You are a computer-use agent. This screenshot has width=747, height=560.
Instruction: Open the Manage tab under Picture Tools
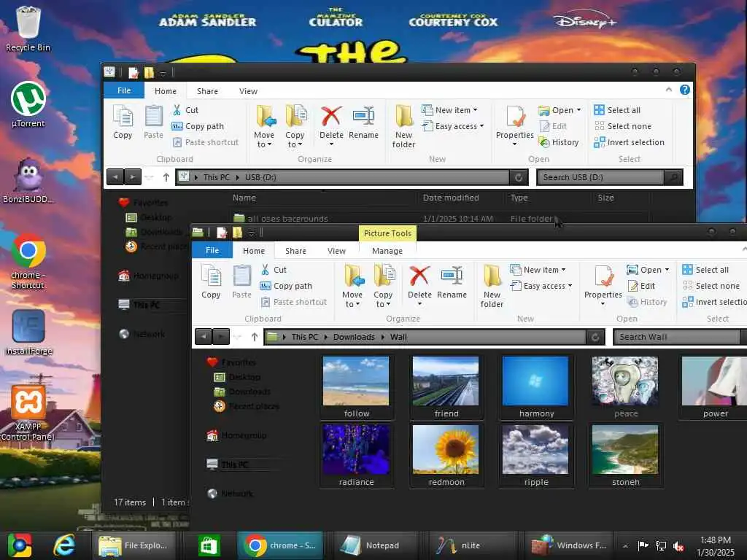pos(387,251)
